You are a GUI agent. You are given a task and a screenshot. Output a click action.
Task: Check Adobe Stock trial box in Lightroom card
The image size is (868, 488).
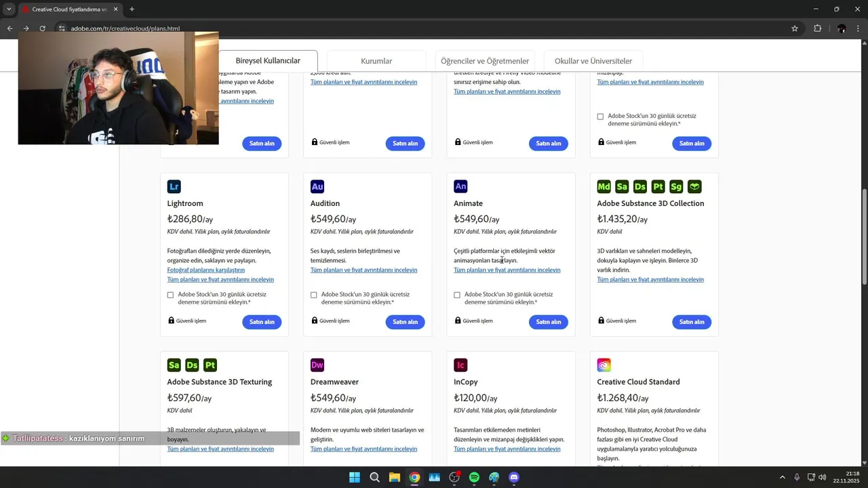[170, 295]
